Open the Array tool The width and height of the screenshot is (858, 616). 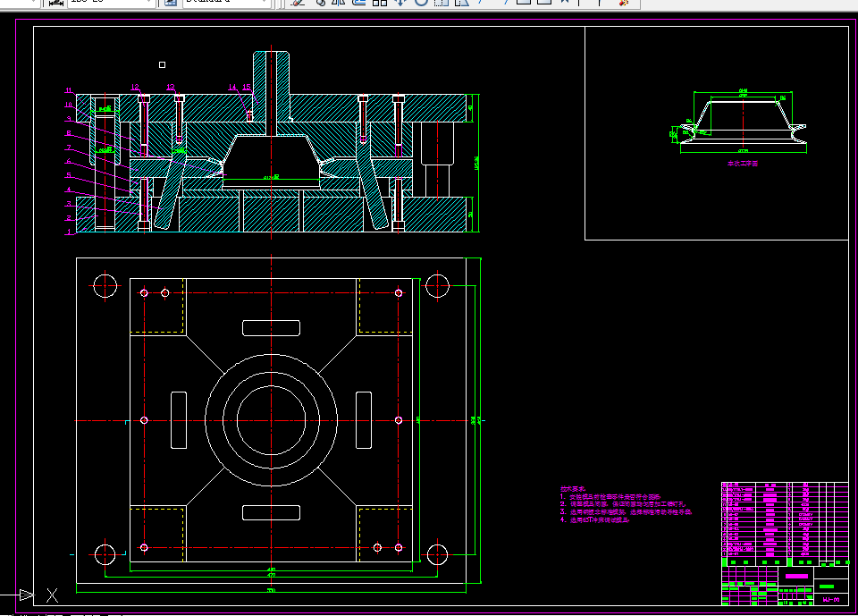pos(379,3)
